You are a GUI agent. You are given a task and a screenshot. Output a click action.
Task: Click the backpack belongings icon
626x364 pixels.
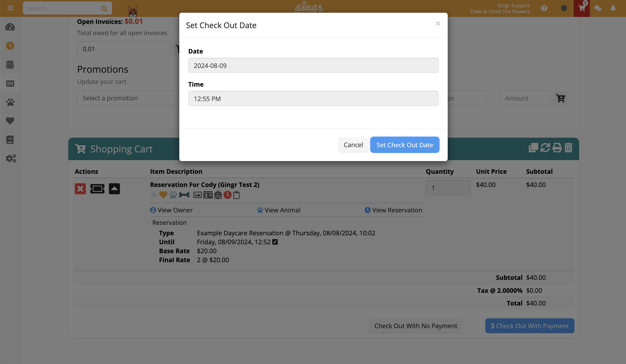(218, 195)
